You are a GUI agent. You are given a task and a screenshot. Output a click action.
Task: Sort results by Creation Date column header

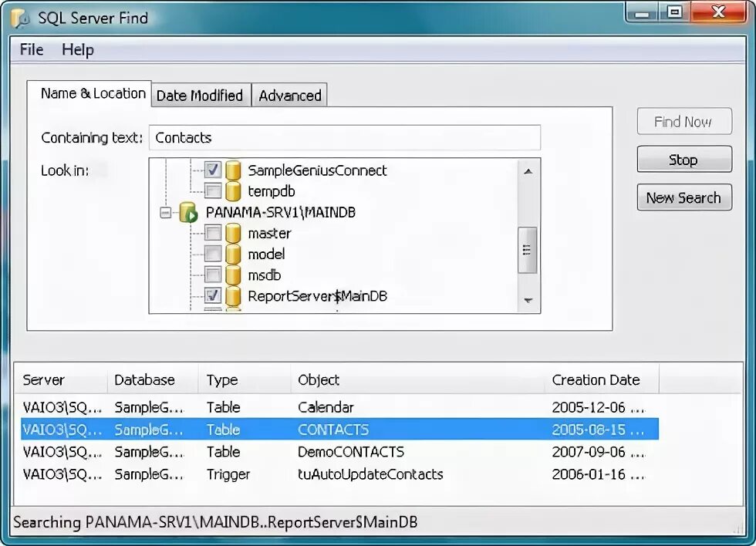(601, 380)
